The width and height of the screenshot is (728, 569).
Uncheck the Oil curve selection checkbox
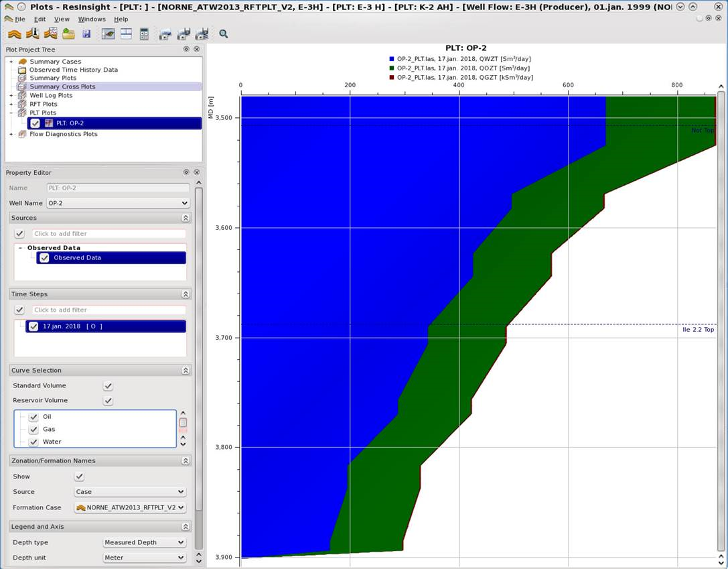[x=35, y=416]
